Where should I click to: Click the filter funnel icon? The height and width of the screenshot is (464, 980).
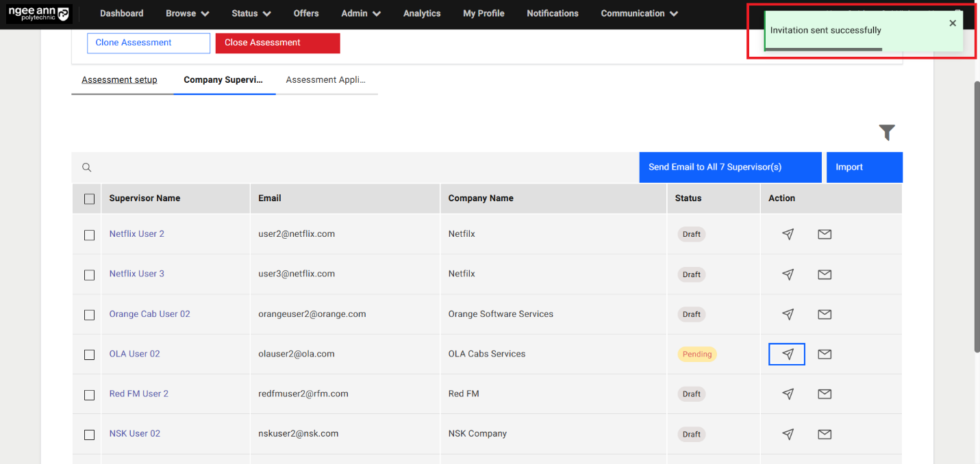coord(887,132)
